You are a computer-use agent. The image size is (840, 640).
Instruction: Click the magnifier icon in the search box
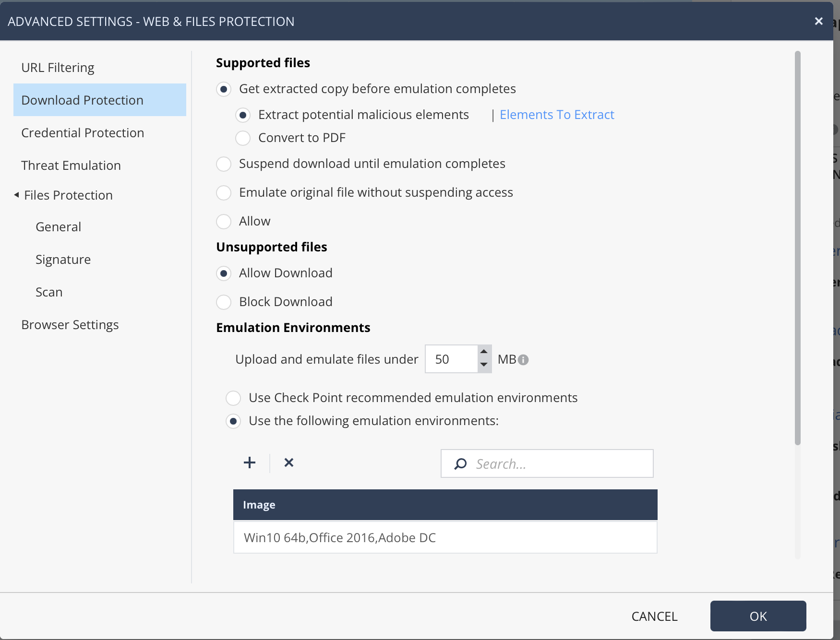(x=460, y=464)
